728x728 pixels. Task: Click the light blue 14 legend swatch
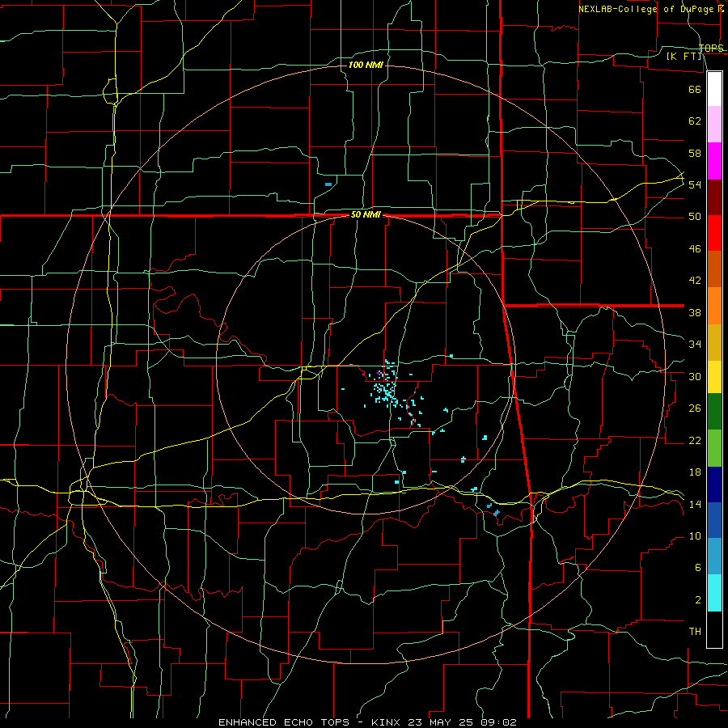(714, 557)
